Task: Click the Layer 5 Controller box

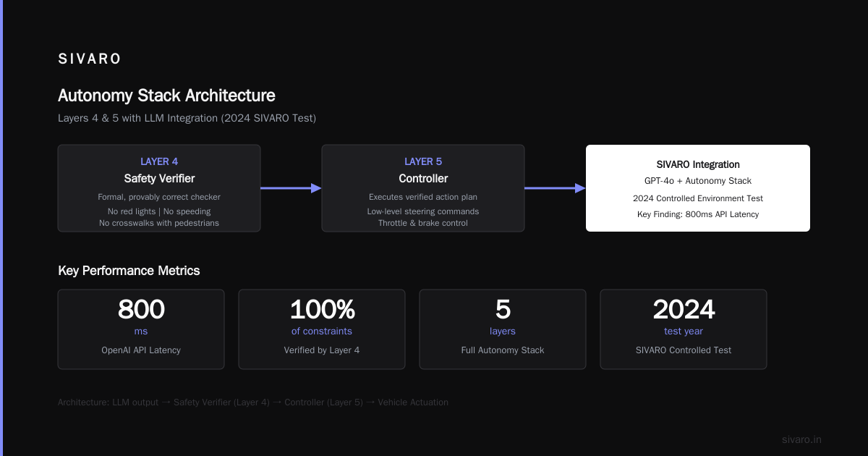Action: (x=423, y=188)
